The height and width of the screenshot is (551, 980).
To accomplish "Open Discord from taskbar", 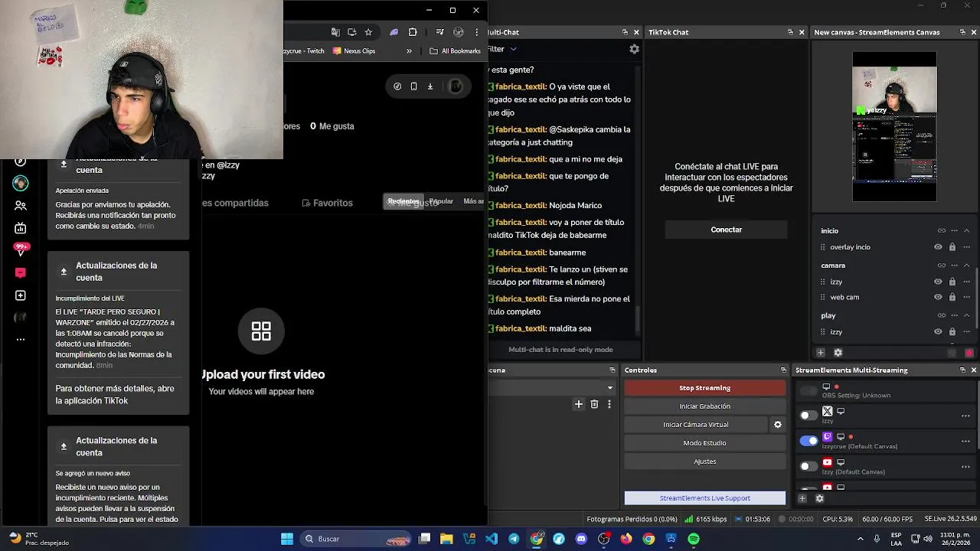I will point(581,539).
